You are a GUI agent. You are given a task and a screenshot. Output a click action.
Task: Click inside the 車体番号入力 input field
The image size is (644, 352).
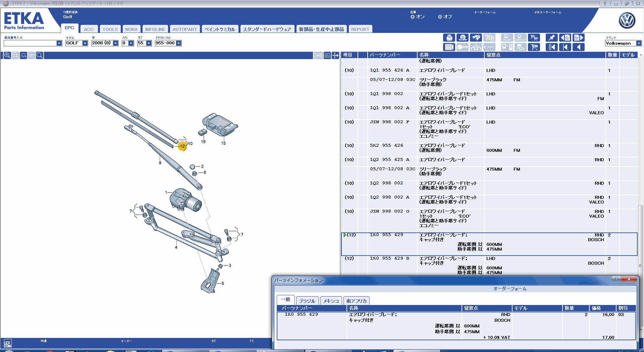[30, 43]
